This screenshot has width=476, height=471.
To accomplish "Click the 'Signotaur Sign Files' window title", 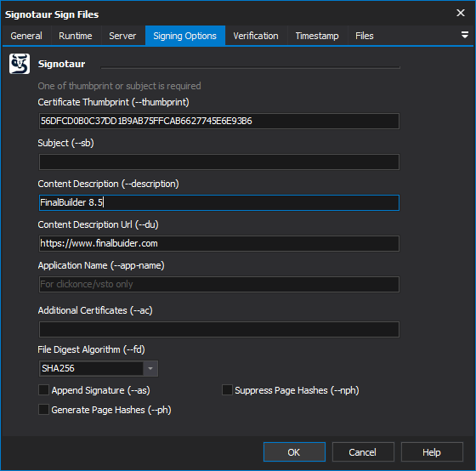I will [x=52, y=14].
